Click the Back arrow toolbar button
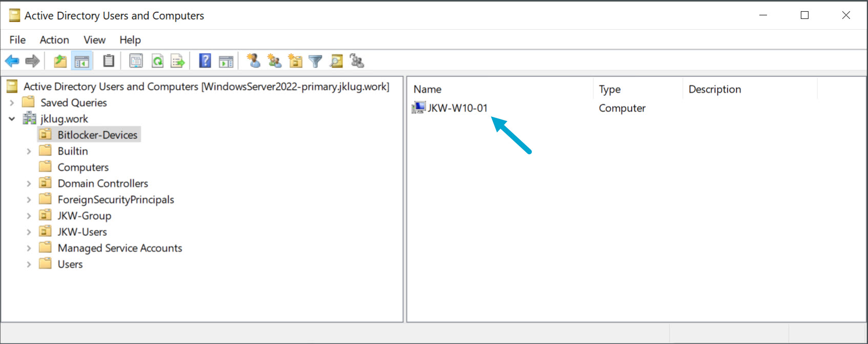This screenshot has width=868, height=344. tap(12, 62)
